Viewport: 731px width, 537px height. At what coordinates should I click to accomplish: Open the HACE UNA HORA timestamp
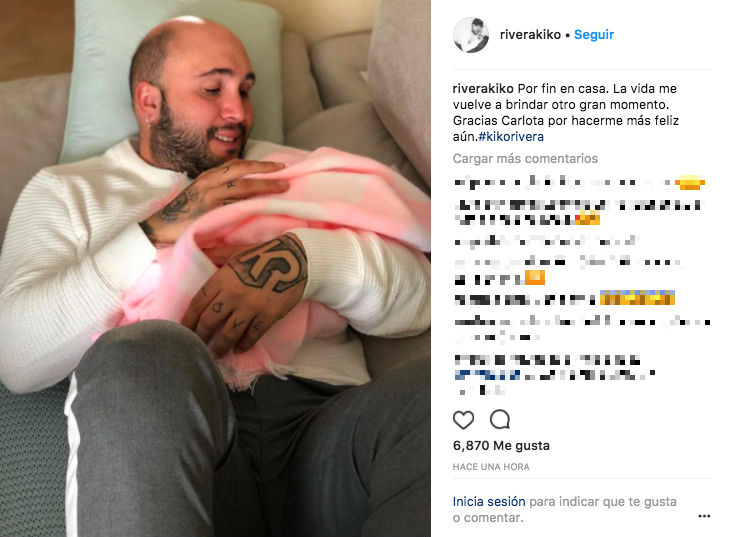[491, 467]
